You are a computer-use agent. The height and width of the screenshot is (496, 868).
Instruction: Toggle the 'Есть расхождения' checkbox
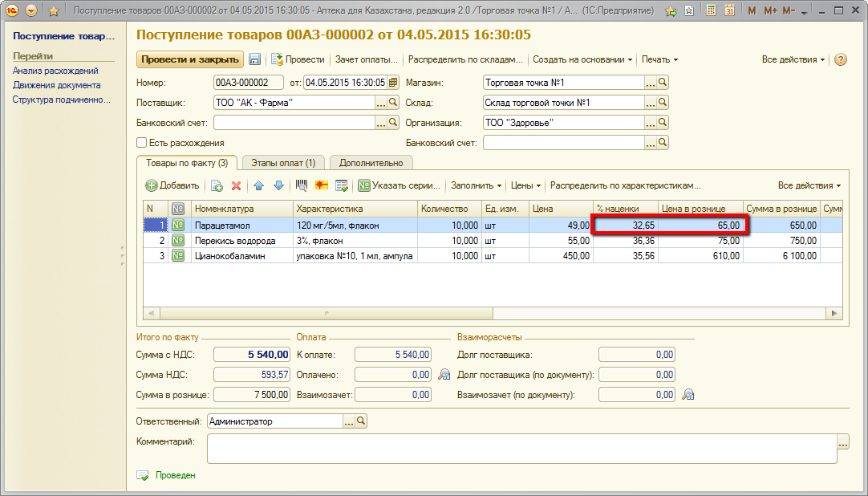click(142, 143)
